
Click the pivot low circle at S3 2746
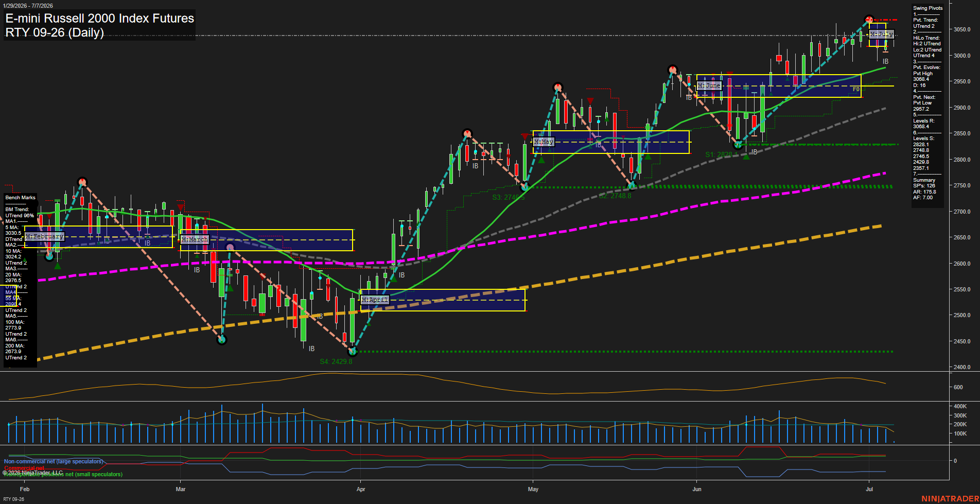tap(525, 187)
